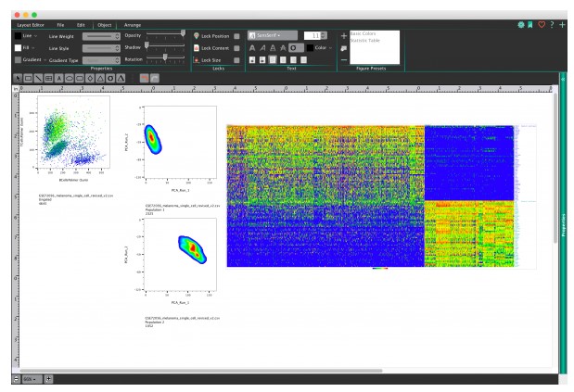Select the arrow pointer tool
Screen dimensions: 574x392
pyautogui.click(x=18, y=78)
